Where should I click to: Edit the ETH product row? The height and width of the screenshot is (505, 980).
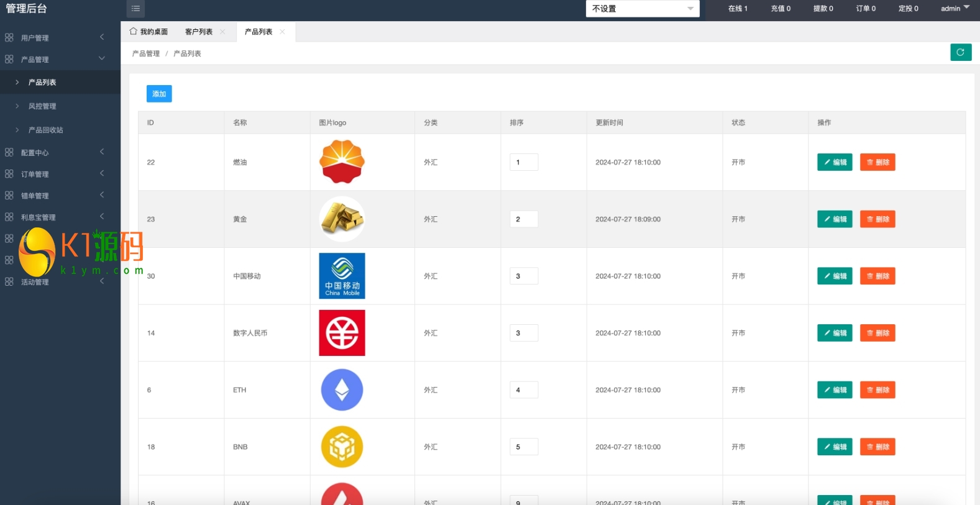coord(835,390)
